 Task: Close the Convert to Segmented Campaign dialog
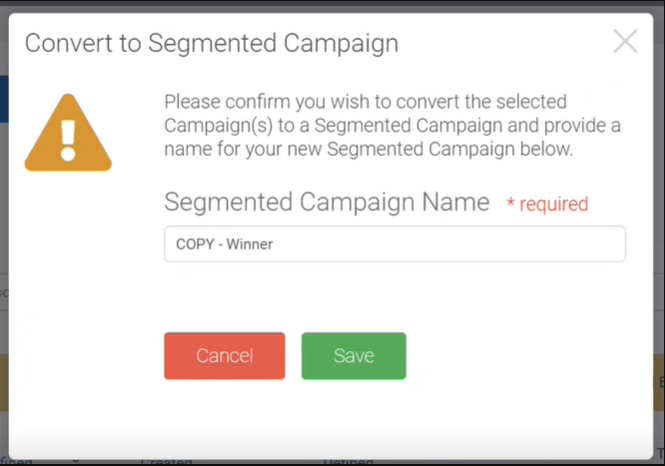(625, 41)
